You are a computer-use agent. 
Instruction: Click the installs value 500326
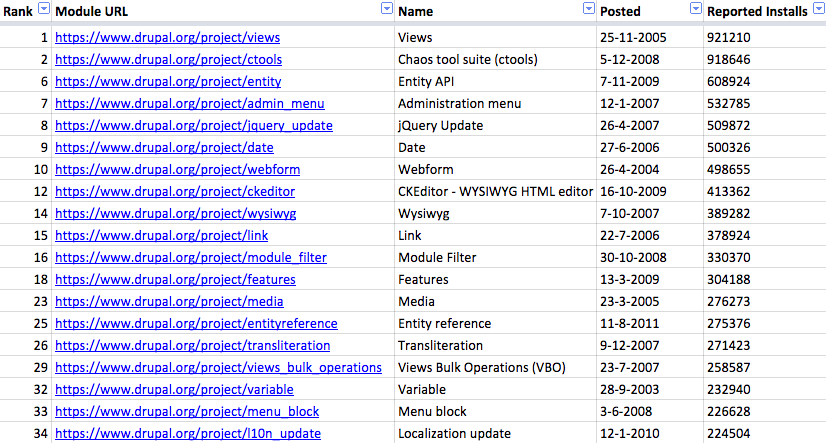point(765,147)
